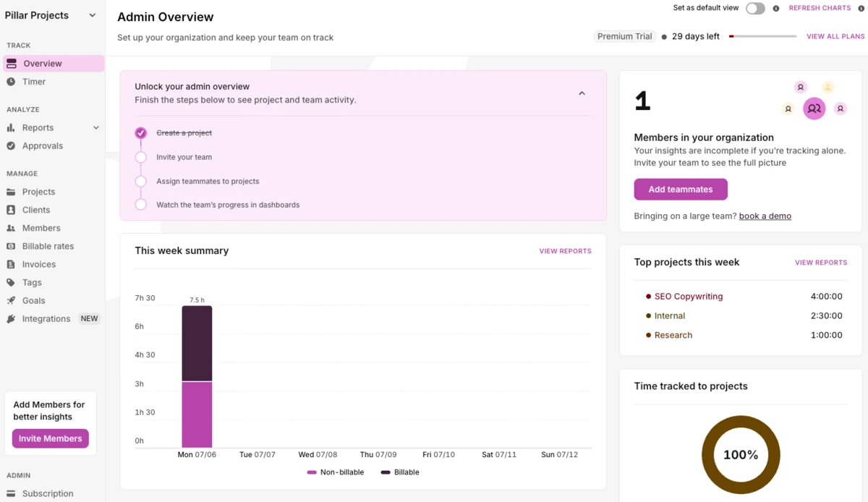The width and height of the screenshot is (868, 502).
Task: Select Research project row
Action: tap(744, 336)
